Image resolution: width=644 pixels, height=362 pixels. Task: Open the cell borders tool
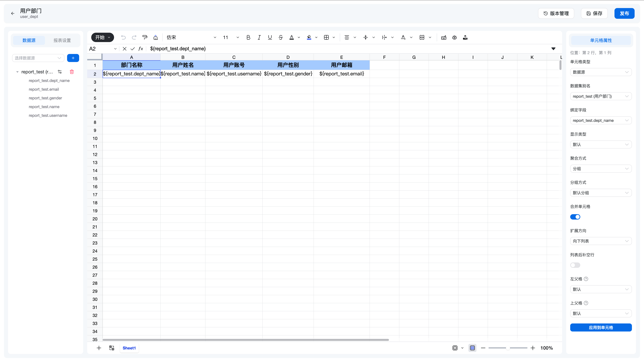(x=326, y=38)
